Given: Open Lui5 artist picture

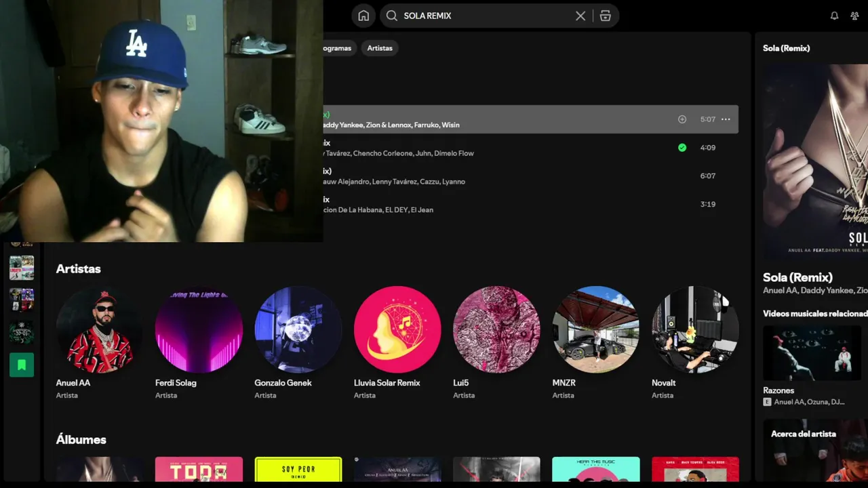Looking at the screenshot, I should (x=496, y=329).
